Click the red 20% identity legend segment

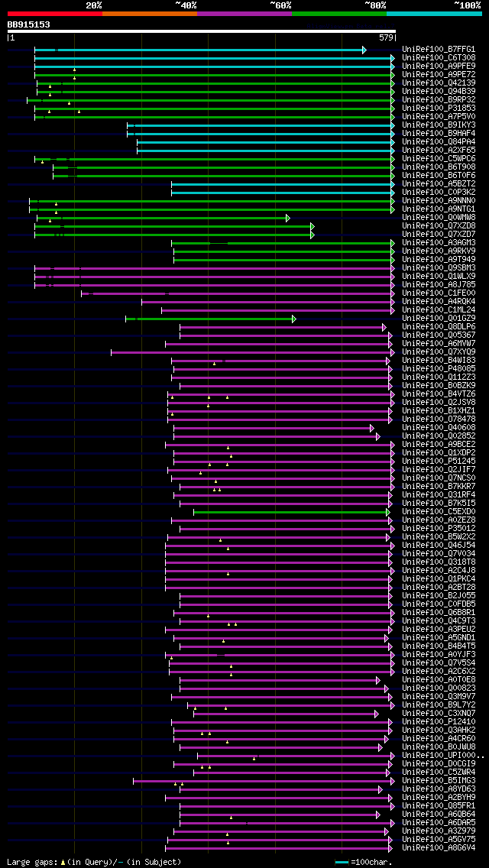tap(55, 13)
